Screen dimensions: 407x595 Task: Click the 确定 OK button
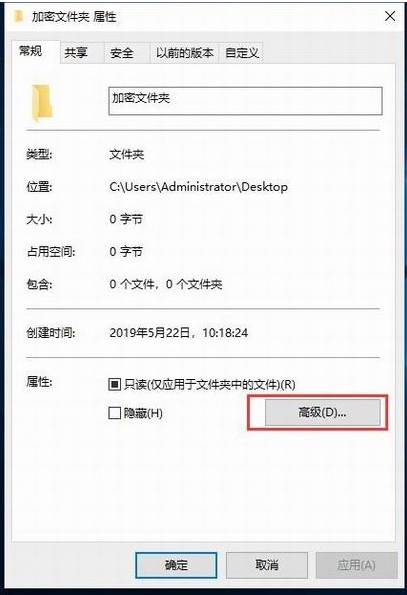tap(176, 565)
